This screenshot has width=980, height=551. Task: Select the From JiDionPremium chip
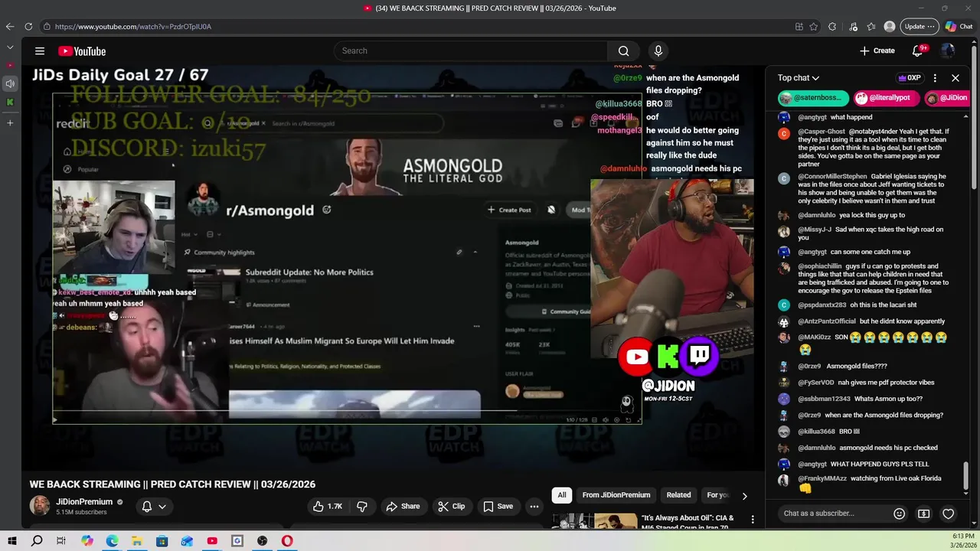[616, 495]
